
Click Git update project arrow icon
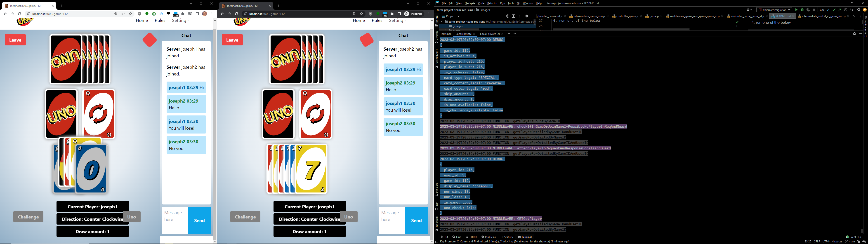[x=828, y=10]
